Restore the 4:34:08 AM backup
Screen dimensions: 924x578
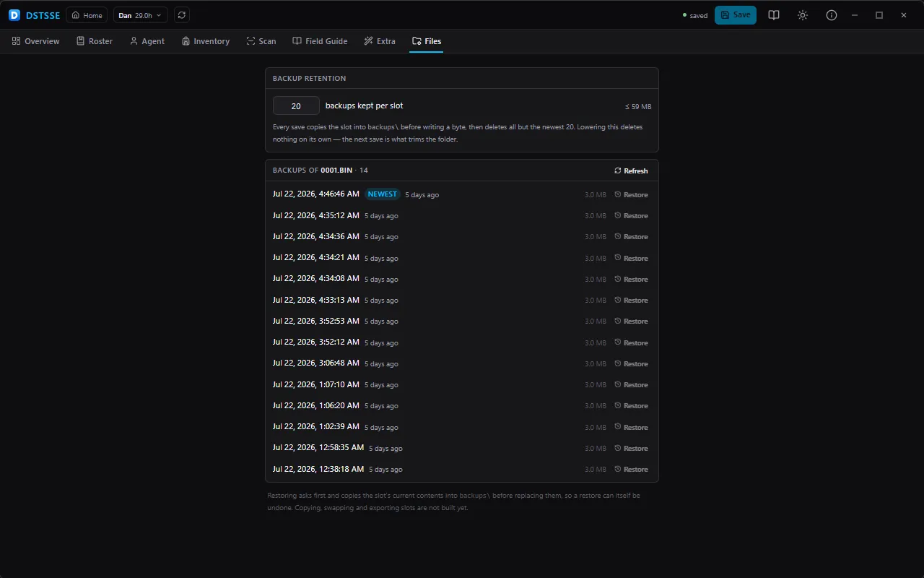click(631, 279)
